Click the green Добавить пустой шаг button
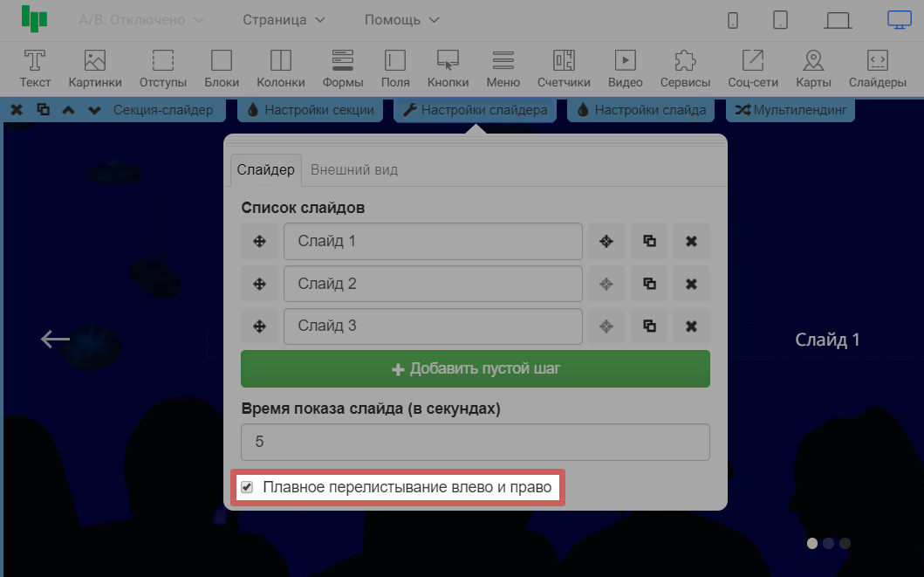The width and height of the screenshot is (924, 577). click(x=476, y=368)
